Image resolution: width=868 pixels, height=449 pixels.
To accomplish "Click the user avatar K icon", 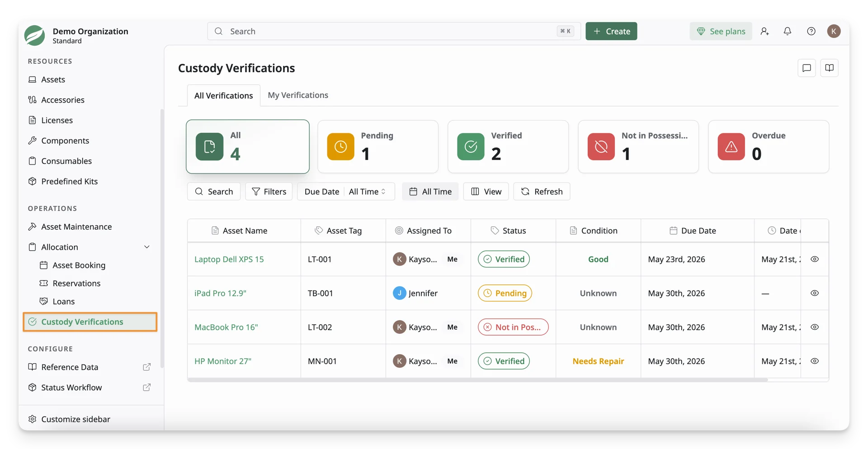I will click(834, 31).
